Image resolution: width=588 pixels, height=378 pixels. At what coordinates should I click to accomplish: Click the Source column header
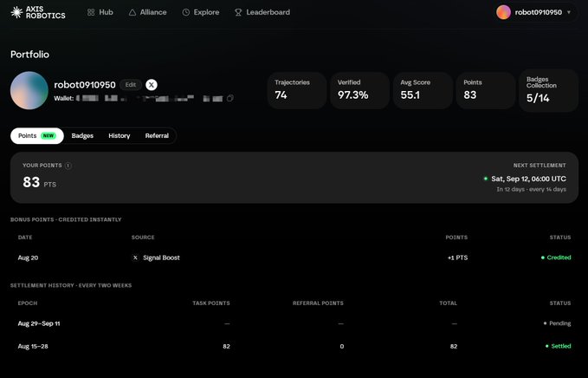(143, 238)
